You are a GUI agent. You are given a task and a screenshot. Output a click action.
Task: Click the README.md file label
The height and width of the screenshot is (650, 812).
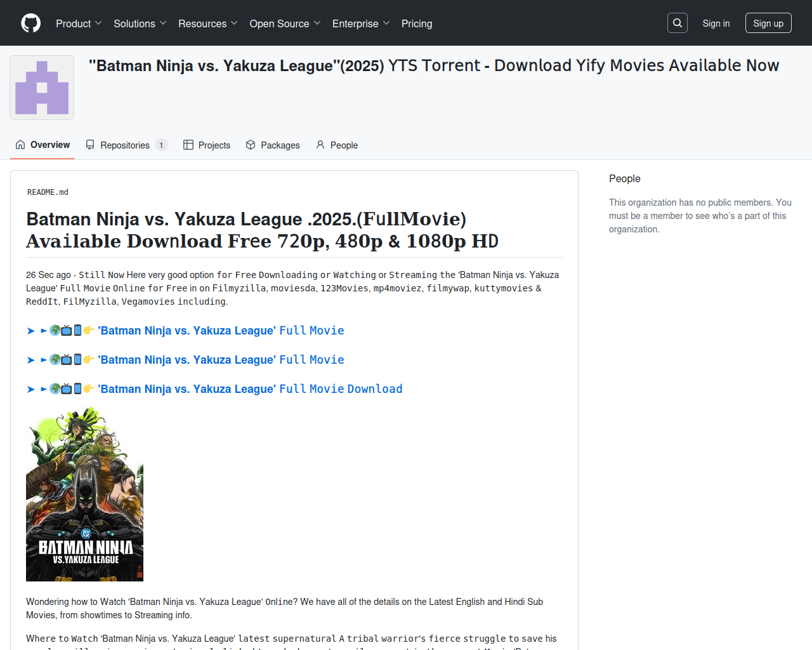(x=48, y=192)
